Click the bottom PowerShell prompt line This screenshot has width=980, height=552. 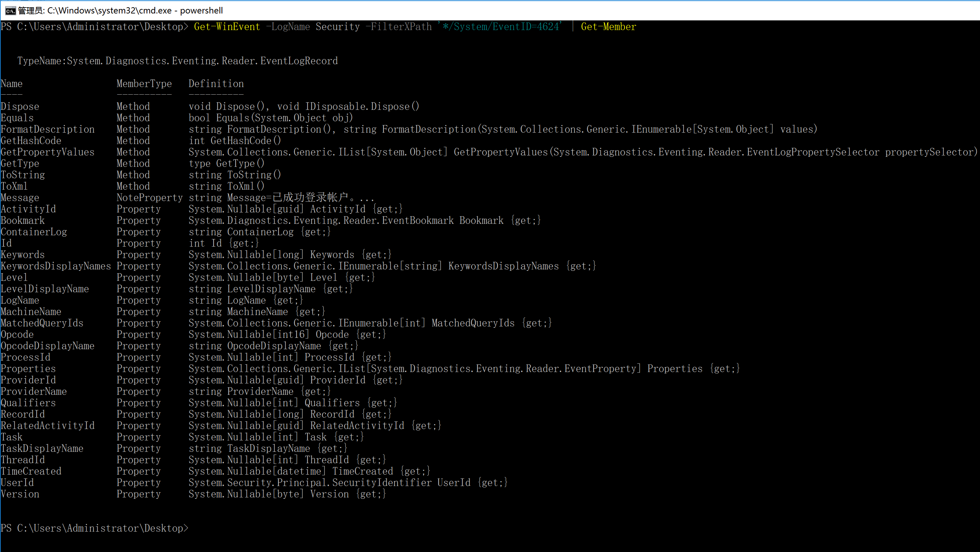pos(94,529)
